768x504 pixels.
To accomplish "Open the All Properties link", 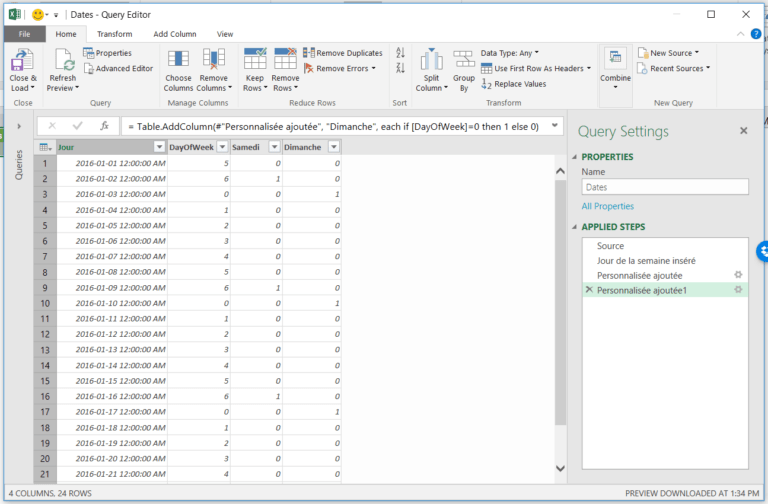I will tap(607, 206).
